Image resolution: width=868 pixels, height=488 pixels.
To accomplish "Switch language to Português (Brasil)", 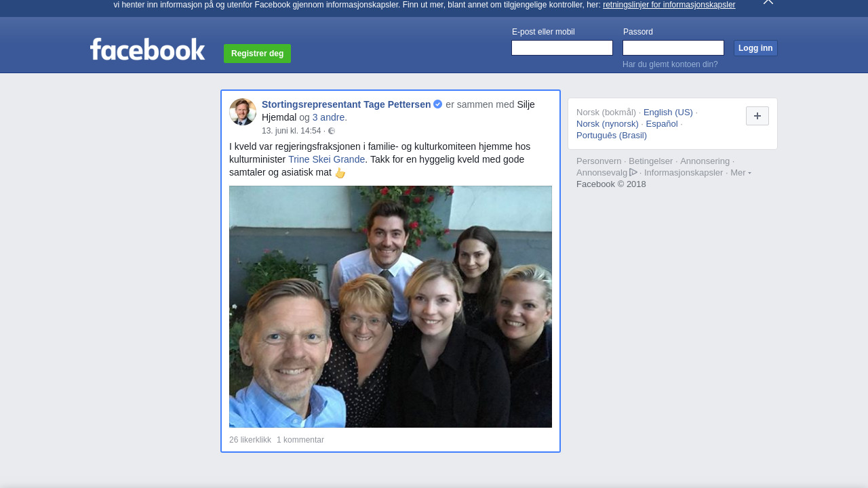I will (612, 136).
